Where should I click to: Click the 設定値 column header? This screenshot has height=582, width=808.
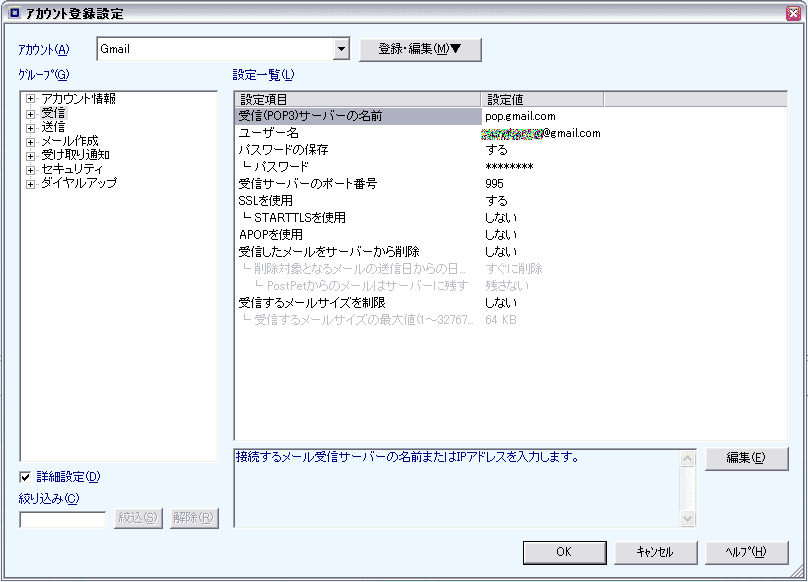[x=541, y=99]
